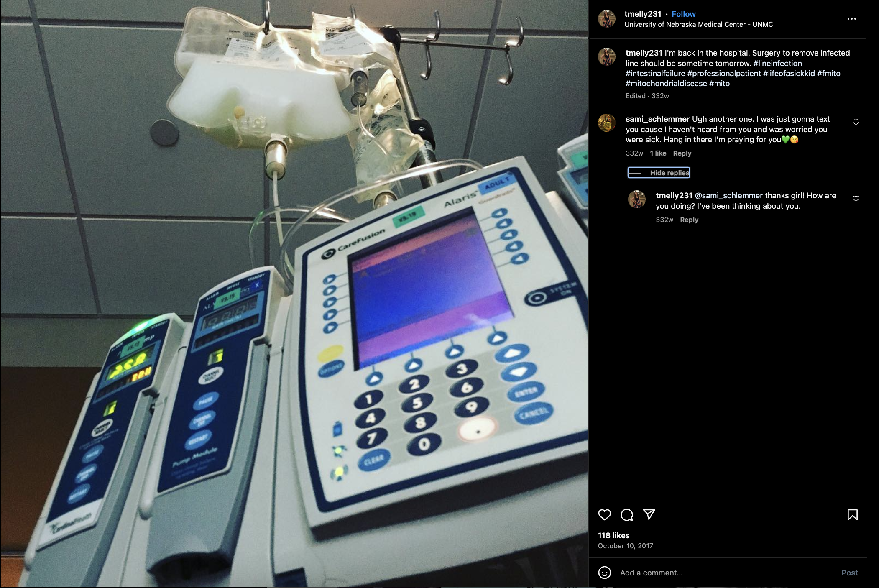Open University of Nebraska Medical Center location

[699, 25]
